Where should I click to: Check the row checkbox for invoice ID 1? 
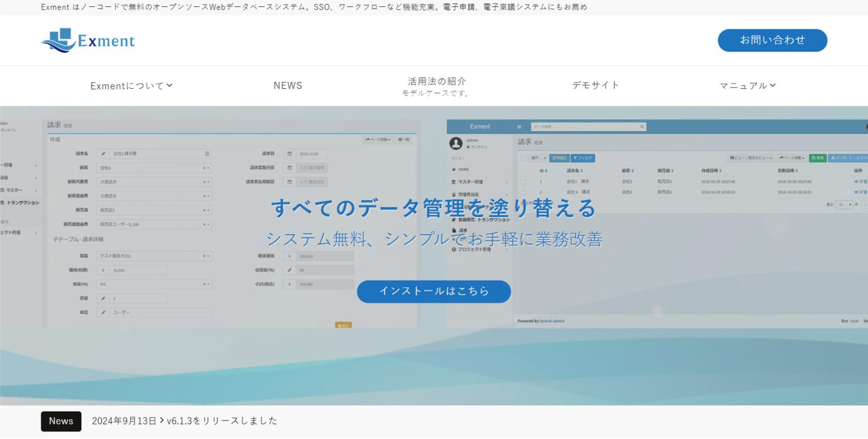click(x=523, y=181)
